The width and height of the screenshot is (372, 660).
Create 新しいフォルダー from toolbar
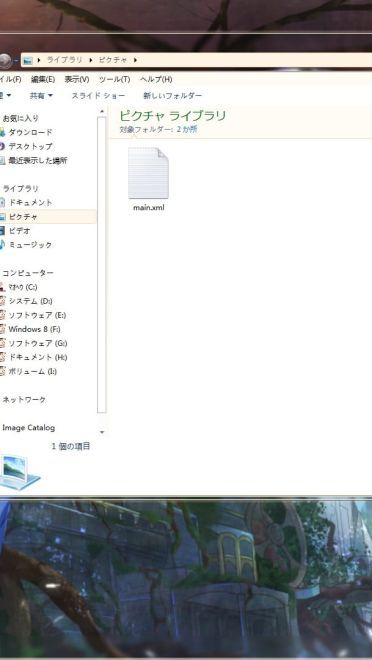[x=173, y=96]
